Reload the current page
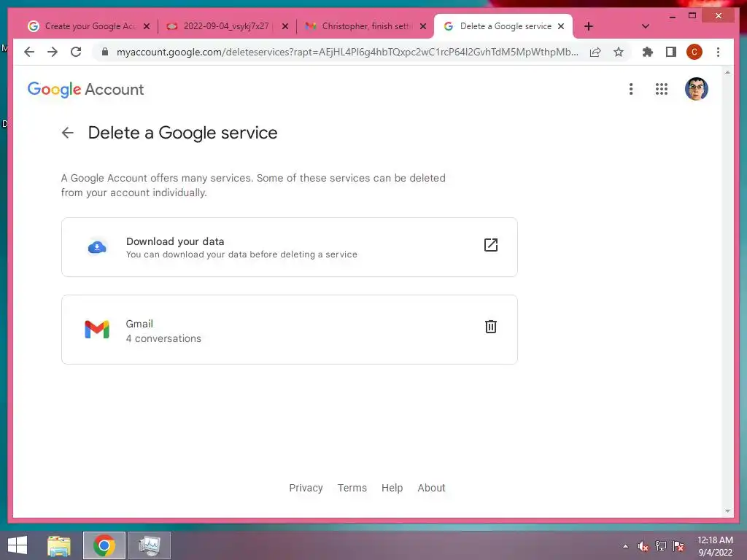747x560 pixels. [76, 52]
